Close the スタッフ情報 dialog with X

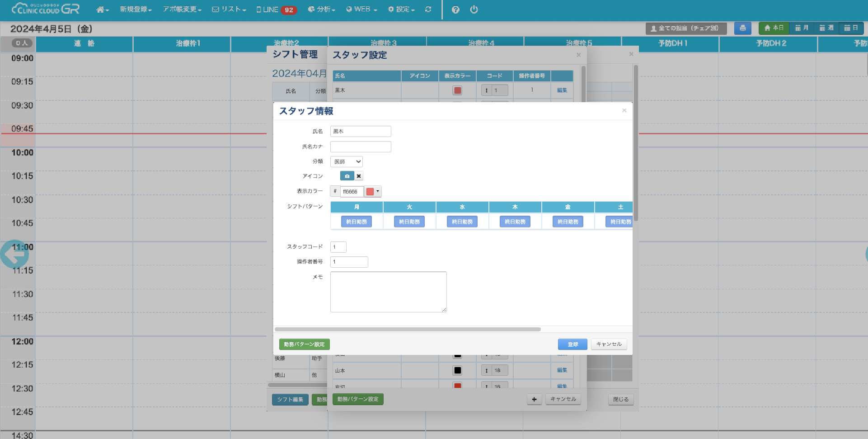pos(624,110)
